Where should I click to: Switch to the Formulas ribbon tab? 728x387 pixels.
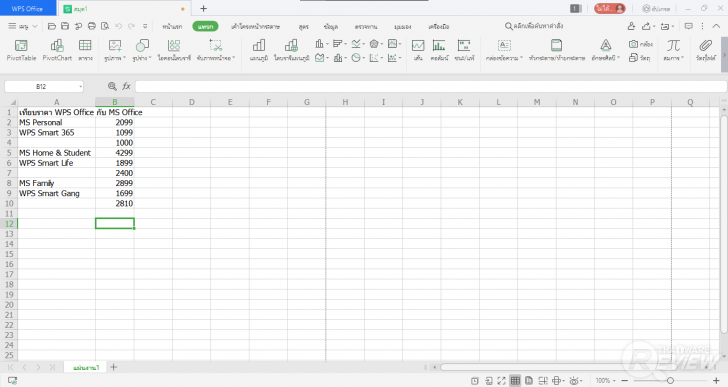click(x=304, y=26)
